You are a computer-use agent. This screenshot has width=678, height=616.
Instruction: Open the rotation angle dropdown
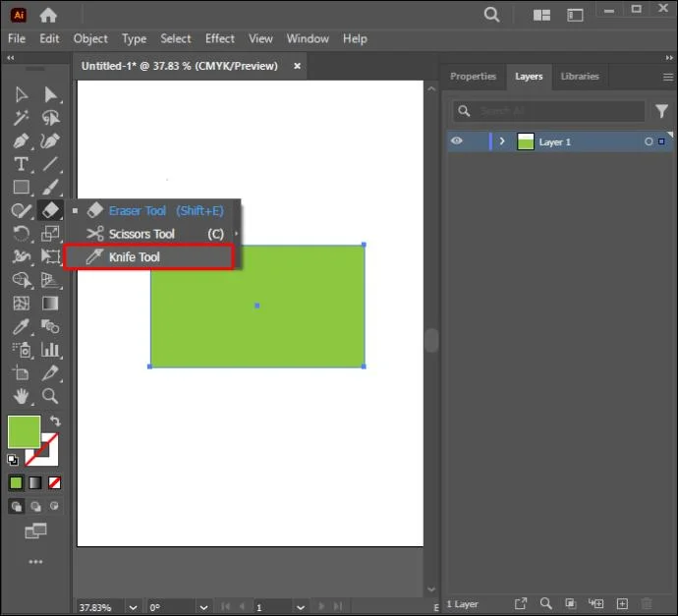[203, 607]
